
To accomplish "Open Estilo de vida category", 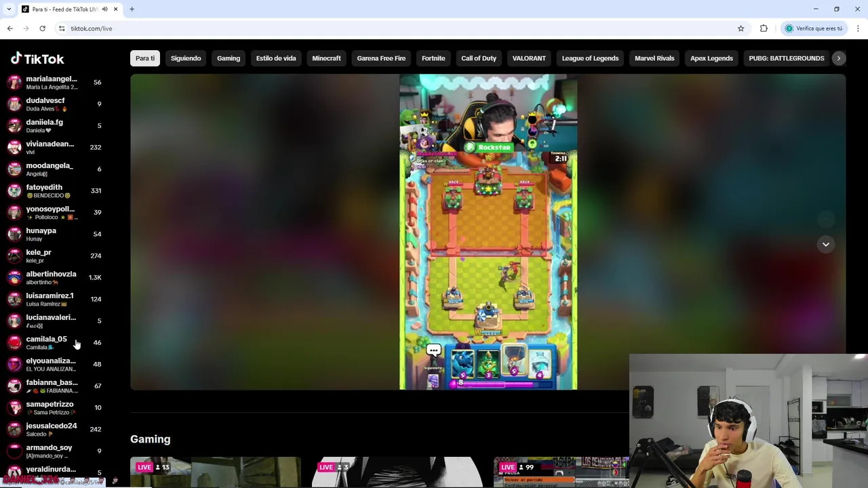I will [276, 58].
